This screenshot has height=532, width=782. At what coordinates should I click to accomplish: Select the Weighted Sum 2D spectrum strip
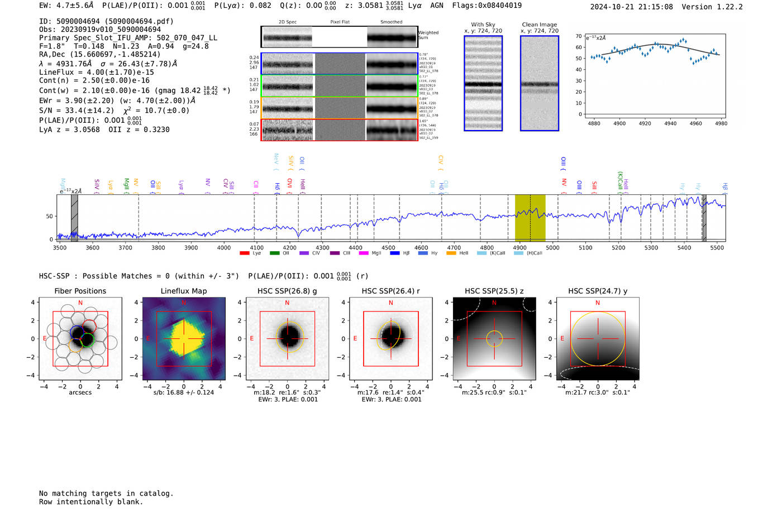click(x=339, y=37)
